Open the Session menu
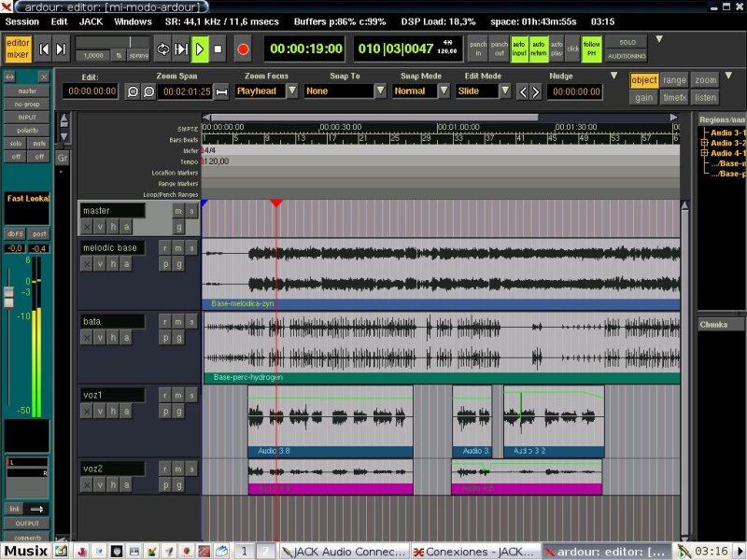 click(x=21, y=21)
